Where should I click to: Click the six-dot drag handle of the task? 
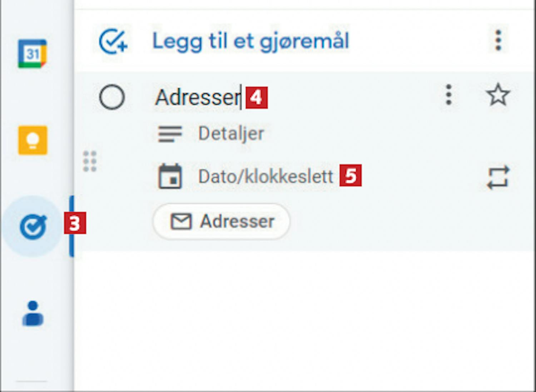click(90, 161)
